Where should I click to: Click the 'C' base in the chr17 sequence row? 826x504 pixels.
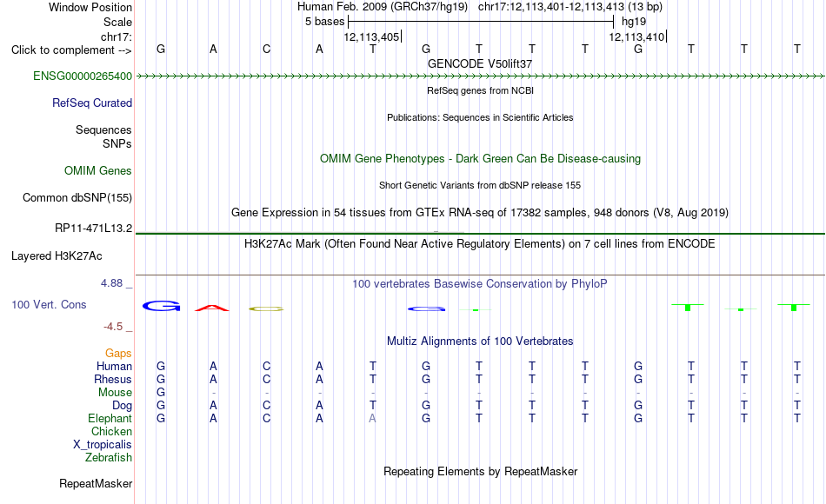(267, 49)
